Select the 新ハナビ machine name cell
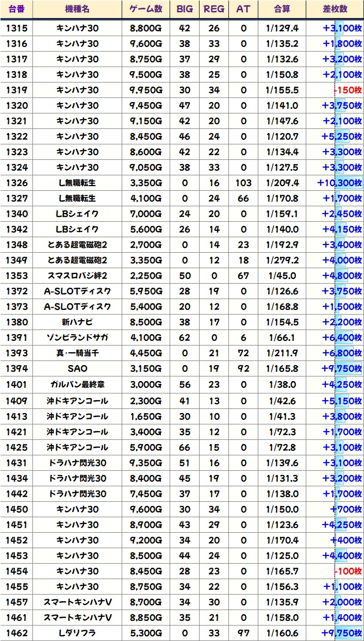 click(77, 322)
